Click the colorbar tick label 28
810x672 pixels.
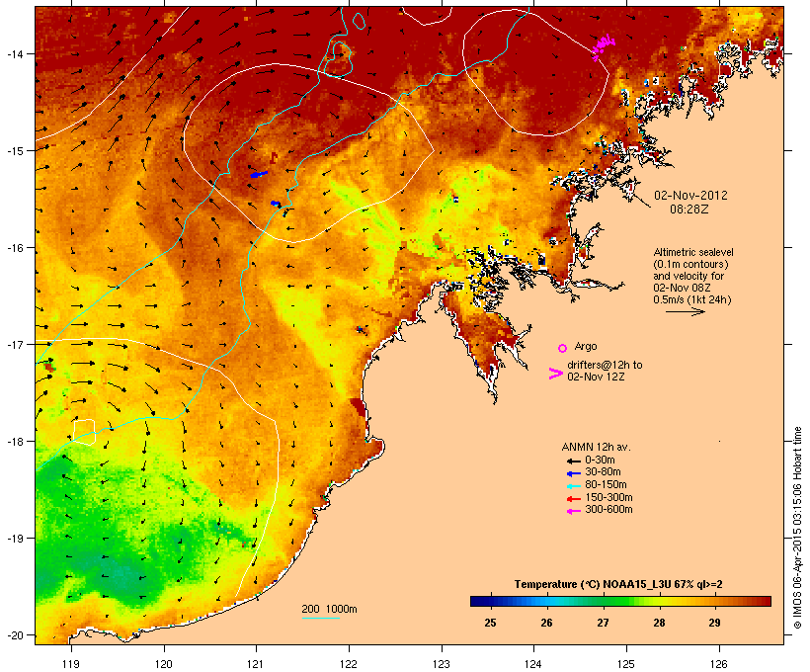click(x=659, y=623)
